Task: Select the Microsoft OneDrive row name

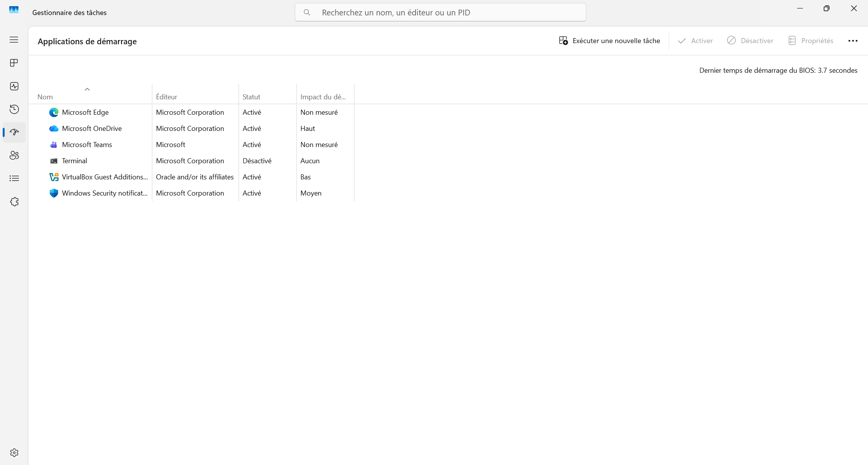Action: click(x=92, y=129)
